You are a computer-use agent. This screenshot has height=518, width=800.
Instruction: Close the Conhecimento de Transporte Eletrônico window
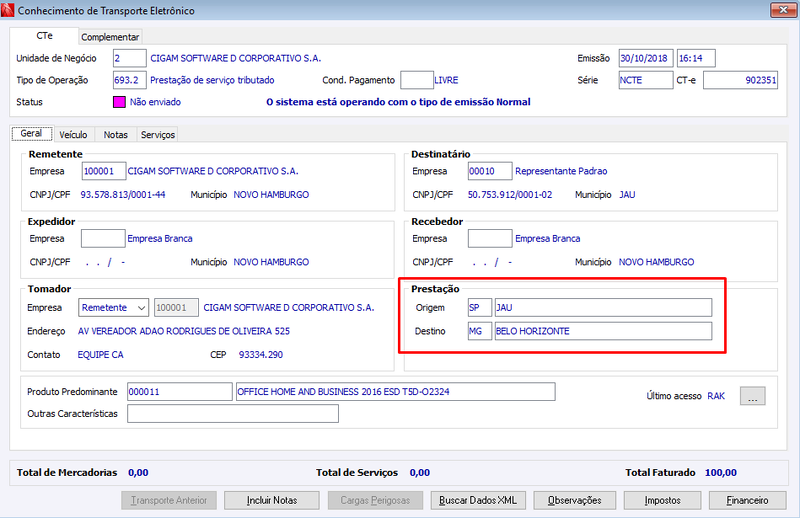click(x=783, y=10)
